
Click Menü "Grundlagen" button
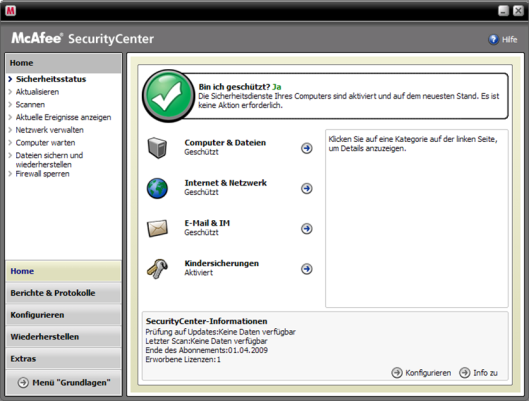point(63,383)
